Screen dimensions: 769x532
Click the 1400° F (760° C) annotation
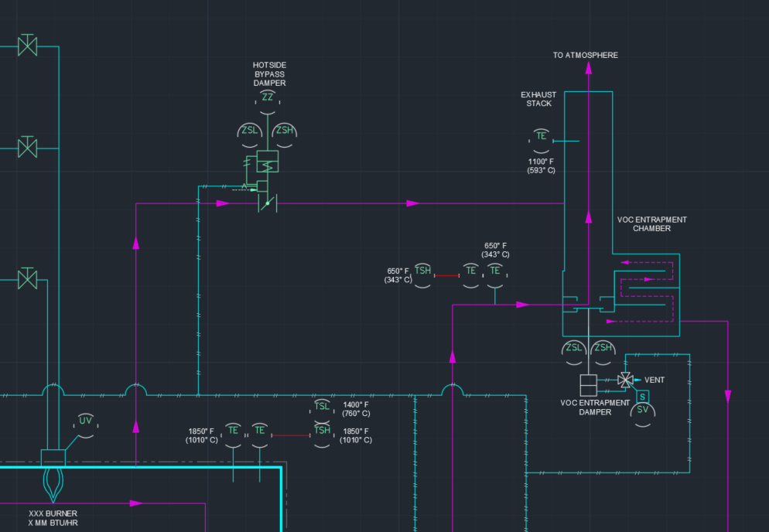tap(356, 409)
